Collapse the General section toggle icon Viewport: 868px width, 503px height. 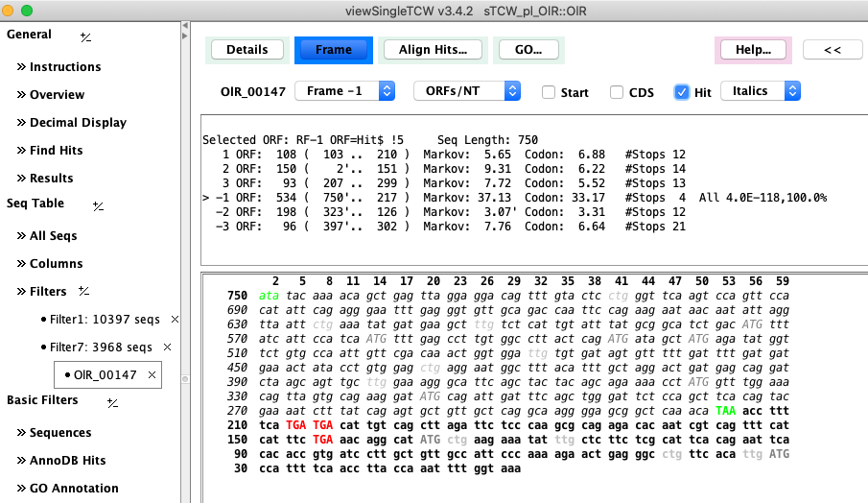[x=85, y=36]
